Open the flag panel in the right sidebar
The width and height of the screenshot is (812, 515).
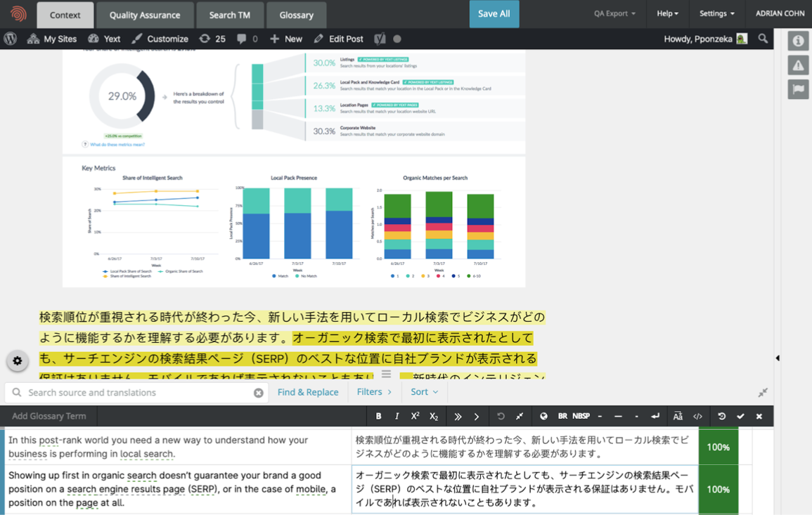coord(798,89)
